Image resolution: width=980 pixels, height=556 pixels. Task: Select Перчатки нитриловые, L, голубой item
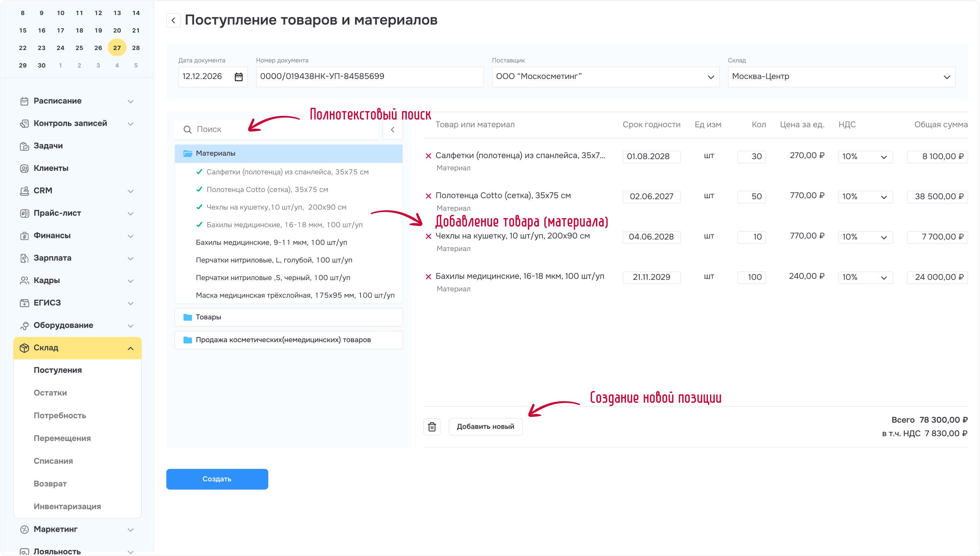click(274, 260)
